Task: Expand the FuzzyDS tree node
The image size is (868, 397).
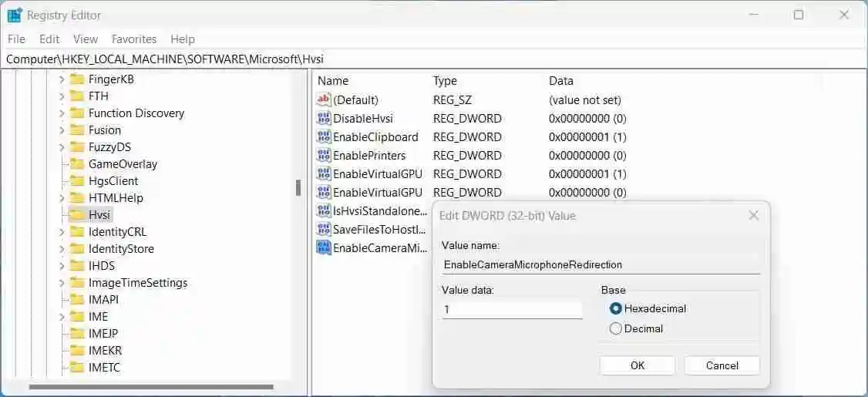Action: 62,147
